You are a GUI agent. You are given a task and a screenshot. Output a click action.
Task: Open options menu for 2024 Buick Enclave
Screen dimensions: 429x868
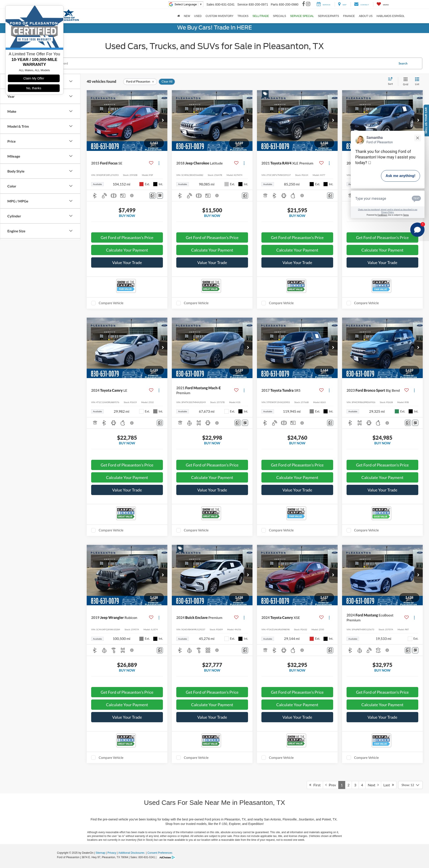coord(244,618)
